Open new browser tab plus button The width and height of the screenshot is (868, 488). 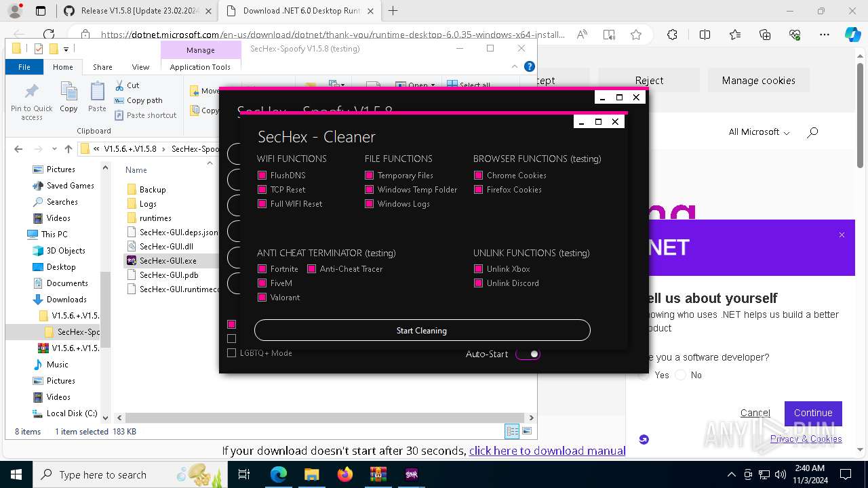pyautogui.click(x=393, y=11)
